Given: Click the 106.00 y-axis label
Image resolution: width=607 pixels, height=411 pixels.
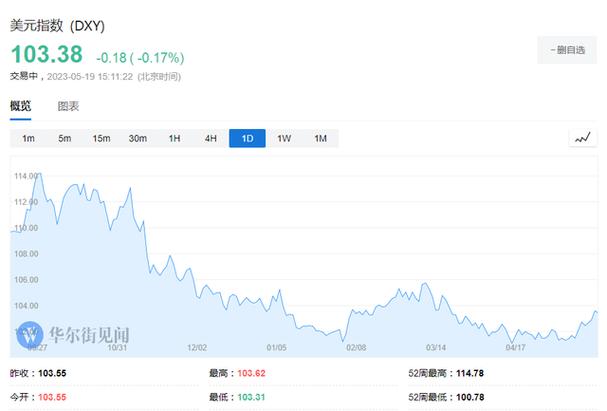Looking at the screenshot, I should (26, 280).
